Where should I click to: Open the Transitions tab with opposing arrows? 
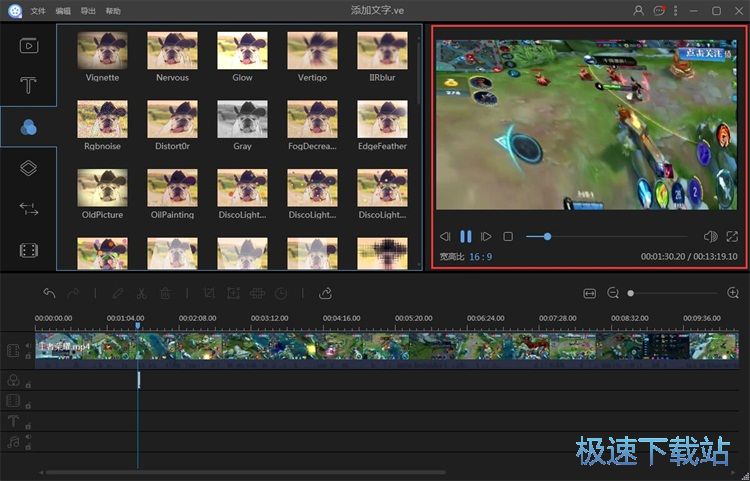(x=28, y=209)
